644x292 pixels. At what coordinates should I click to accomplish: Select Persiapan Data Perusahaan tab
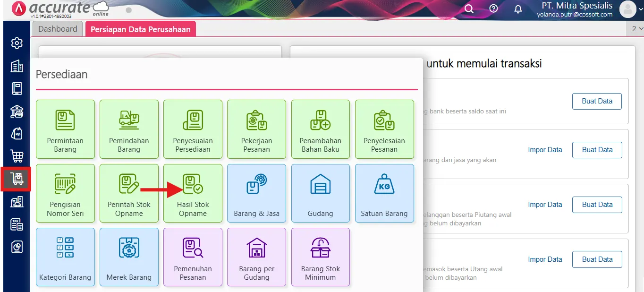(x=141, y=29)
